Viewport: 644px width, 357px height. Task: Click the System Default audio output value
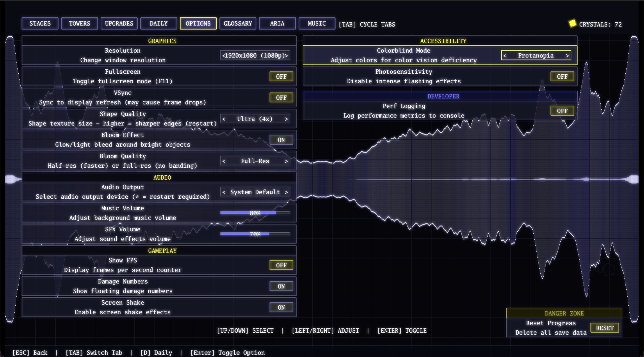(x=255, y=192)
